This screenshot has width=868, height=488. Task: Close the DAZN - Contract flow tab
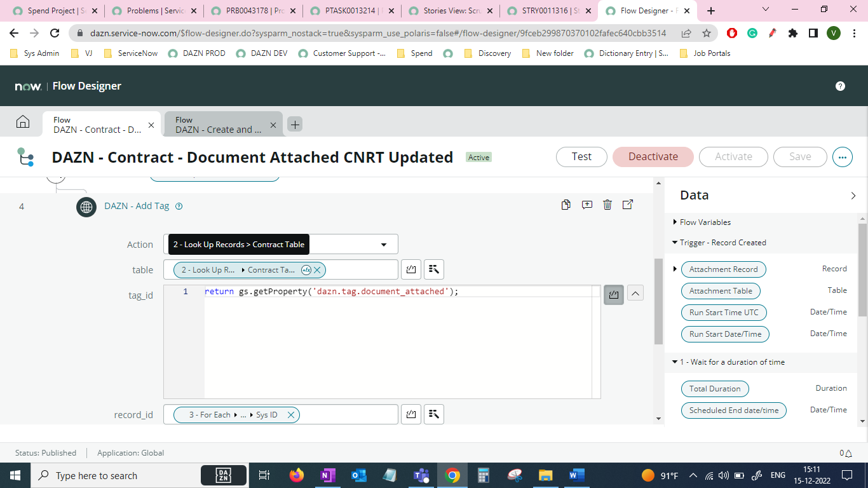(x=151, y=125)
